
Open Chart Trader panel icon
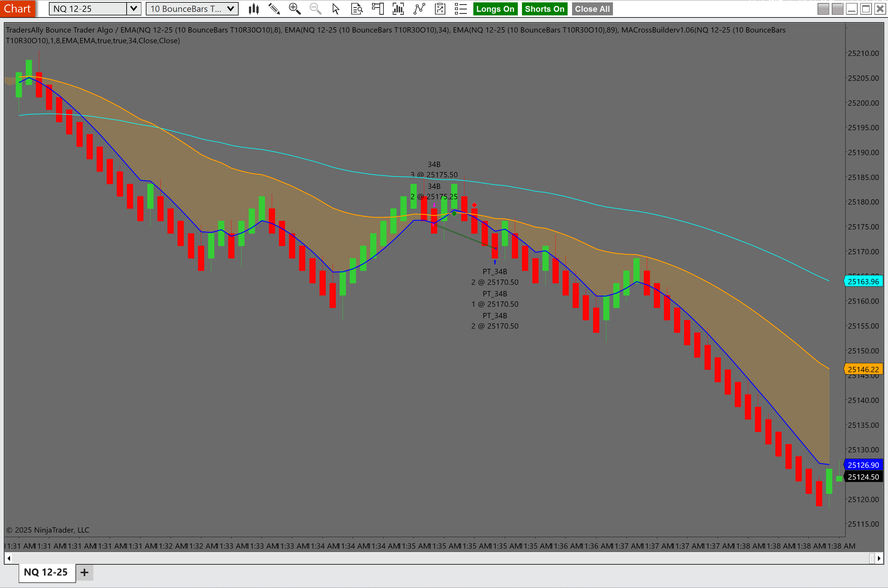click(378, 9)
